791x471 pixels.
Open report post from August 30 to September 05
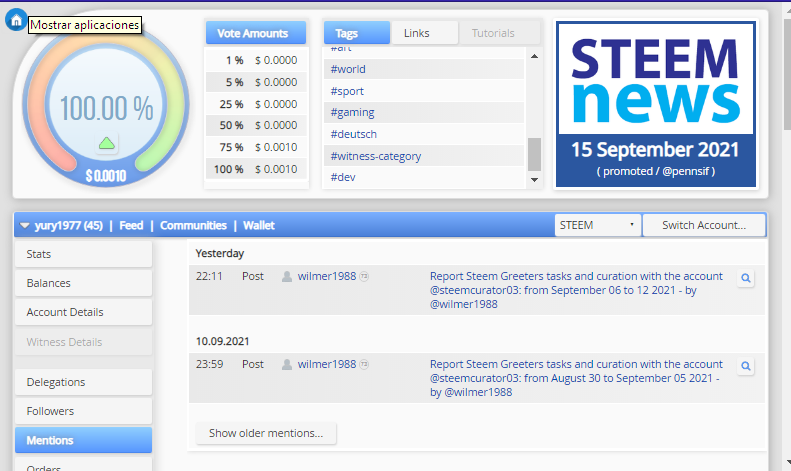tap(576, 378)
